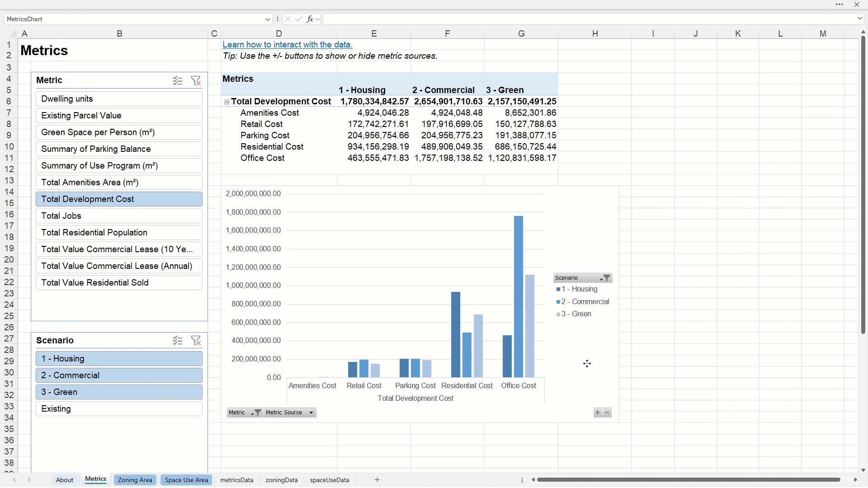Select the Existing scenario slicer item
Image resolution: width=868 pixels, height=488 pixels.
[119, 409]
